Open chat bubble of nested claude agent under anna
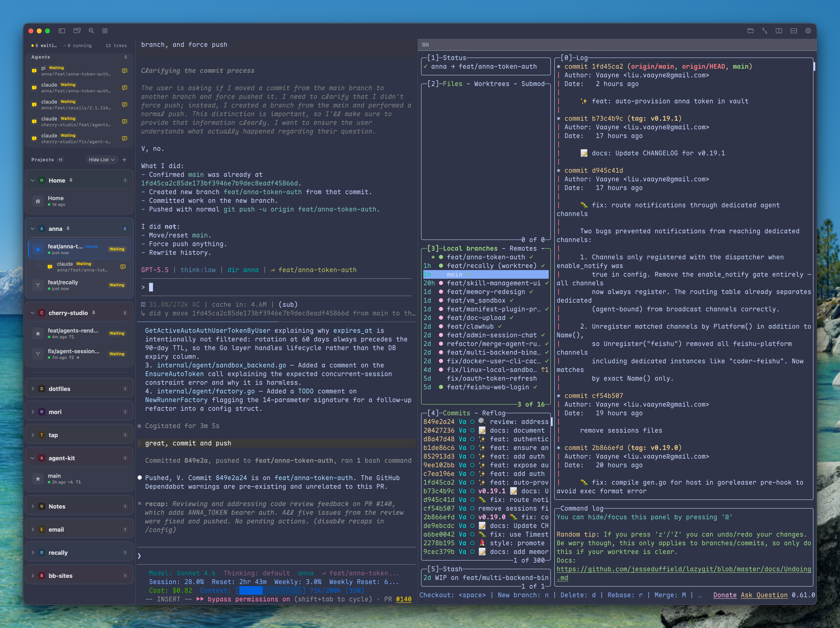 click(x=123, y=267)
